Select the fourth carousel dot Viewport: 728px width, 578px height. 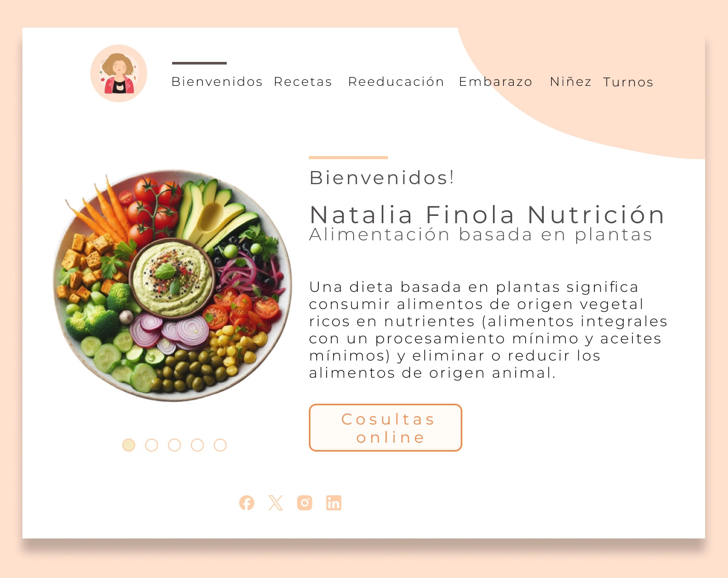(x=197, y=445)
